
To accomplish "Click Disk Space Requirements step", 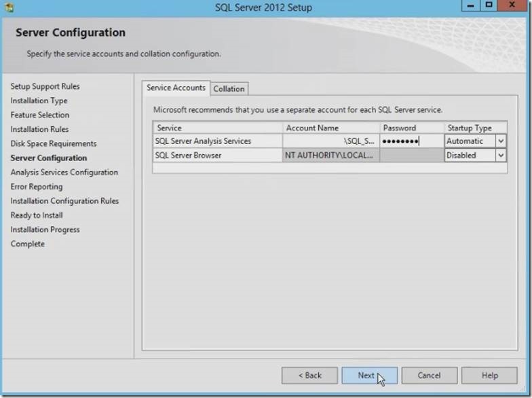I will [x=54, y=143].
